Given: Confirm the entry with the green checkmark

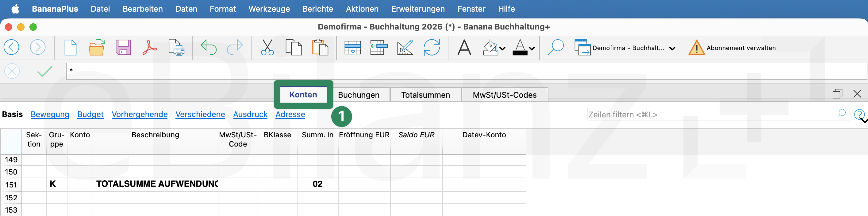Looking at the screenshot, I should [x=44, y=71].
